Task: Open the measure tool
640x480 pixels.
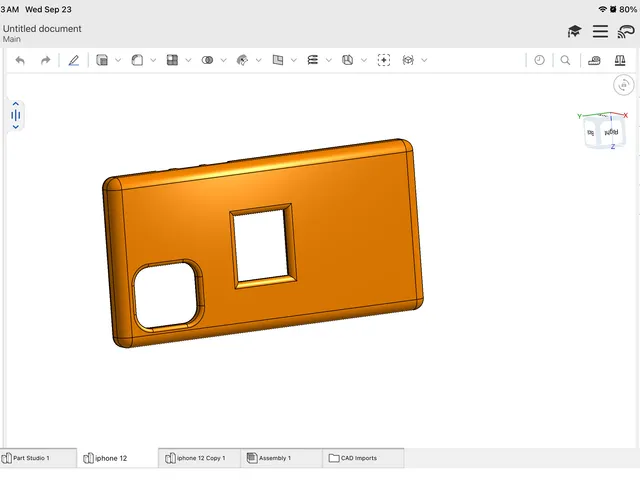Action: pyautogui.click(x=594, y=60)
